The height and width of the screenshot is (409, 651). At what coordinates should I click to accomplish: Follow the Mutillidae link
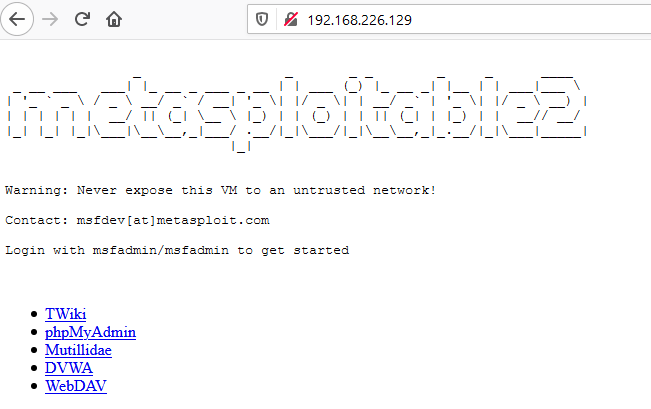[78, 350]
